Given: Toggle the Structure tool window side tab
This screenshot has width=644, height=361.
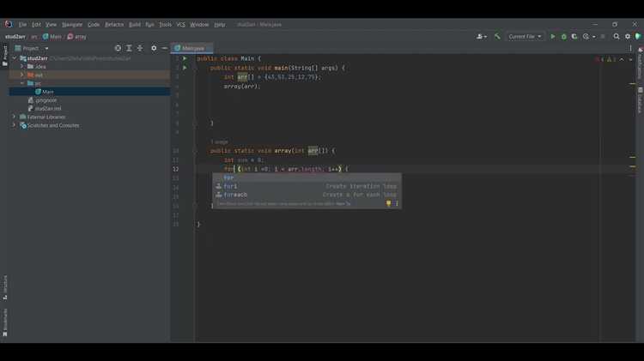Looking at the screenshot, I should [5, 287].
